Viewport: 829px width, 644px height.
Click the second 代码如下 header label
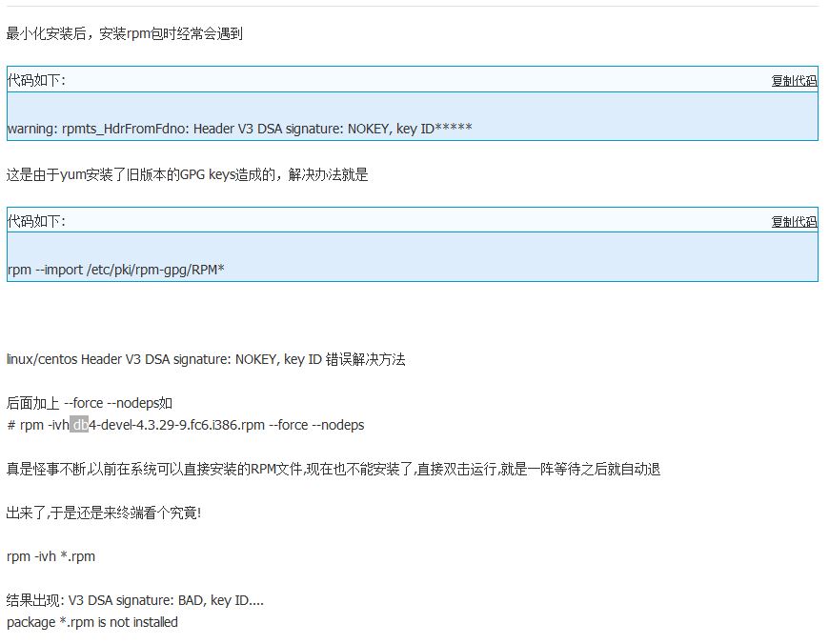[36, 222]
